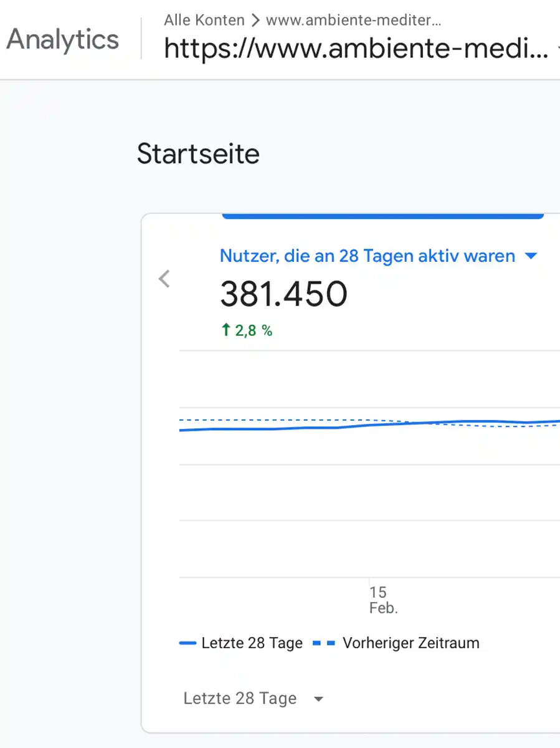
Task: Click the previous-card left chevron arrow
Action: point(164,279)
